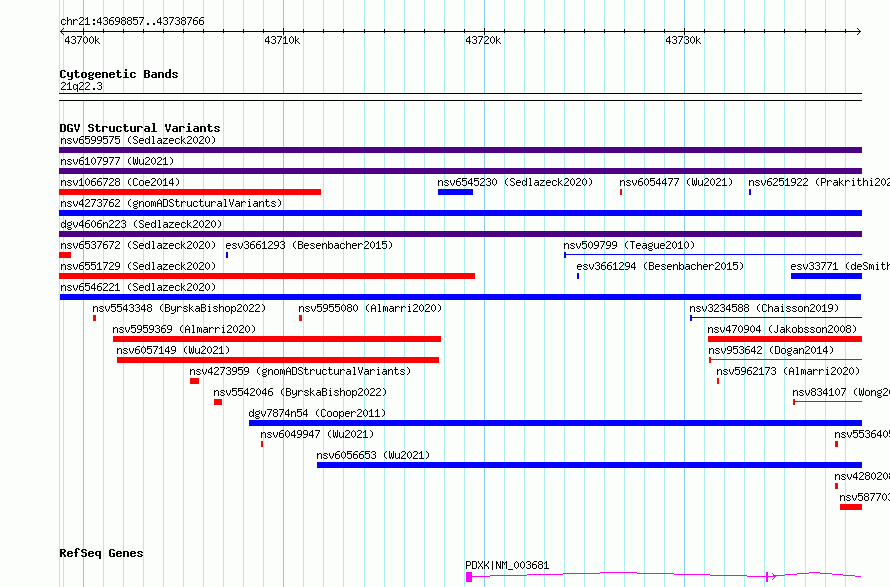Click the RefSeq Genes track title

click(101, 554)
